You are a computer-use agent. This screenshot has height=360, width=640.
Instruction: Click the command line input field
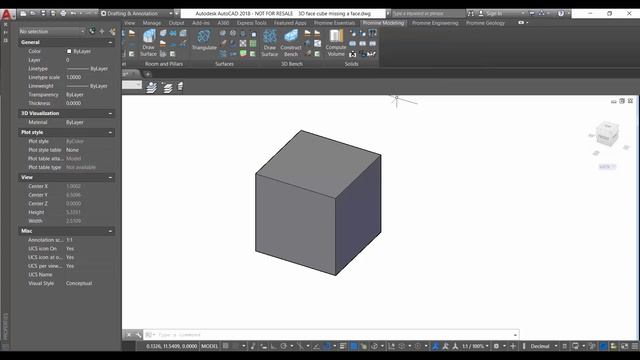point(331,335)
